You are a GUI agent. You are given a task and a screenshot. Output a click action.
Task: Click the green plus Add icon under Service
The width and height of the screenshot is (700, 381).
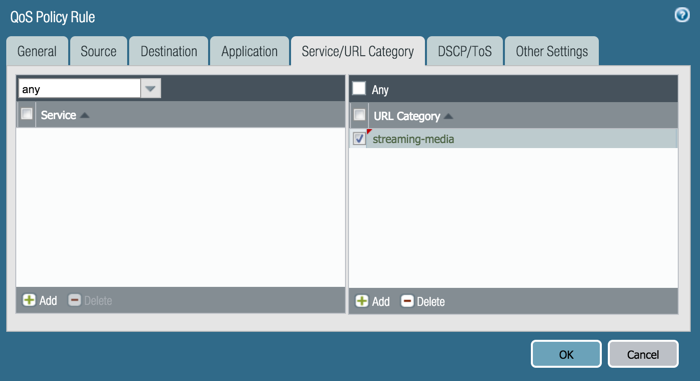point(29,300)
